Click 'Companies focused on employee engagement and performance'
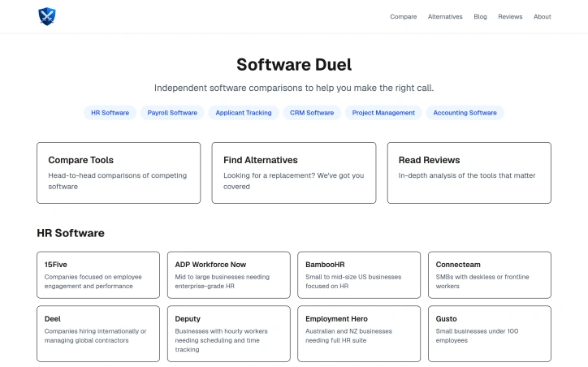This screenshot has width=588, height=367. [93, 281]
